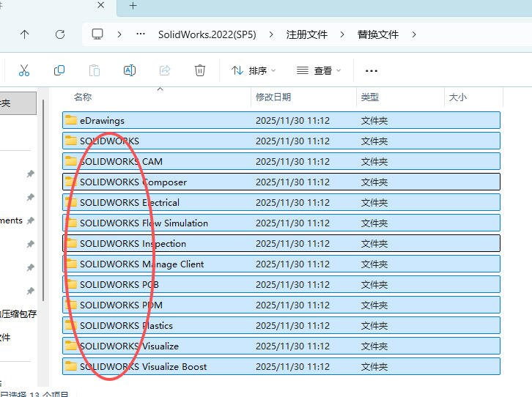Click the eDrawings modified date cell
The height and width of the screenshot is (397, 532).
tap(292, 121)
